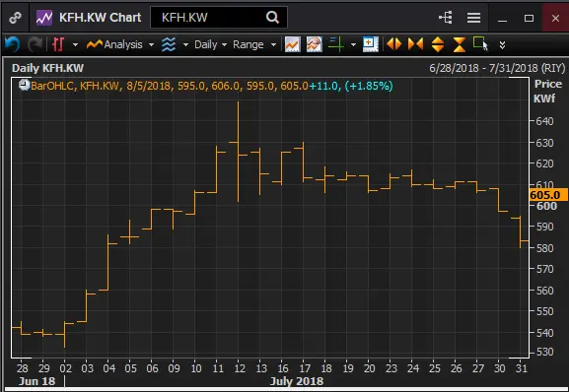
Task: Click the purple KFH.KW Chart app icon
Action: (44, 18)
